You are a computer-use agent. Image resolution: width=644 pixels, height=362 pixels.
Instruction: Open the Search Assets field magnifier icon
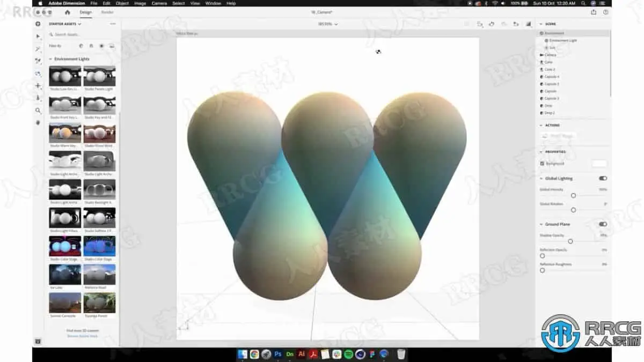coord(51,34)
